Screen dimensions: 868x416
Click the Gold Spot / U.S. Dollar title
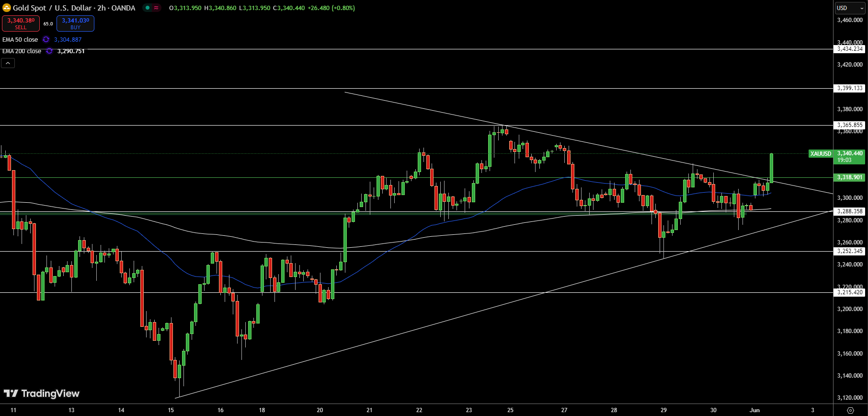click(74, 8)
